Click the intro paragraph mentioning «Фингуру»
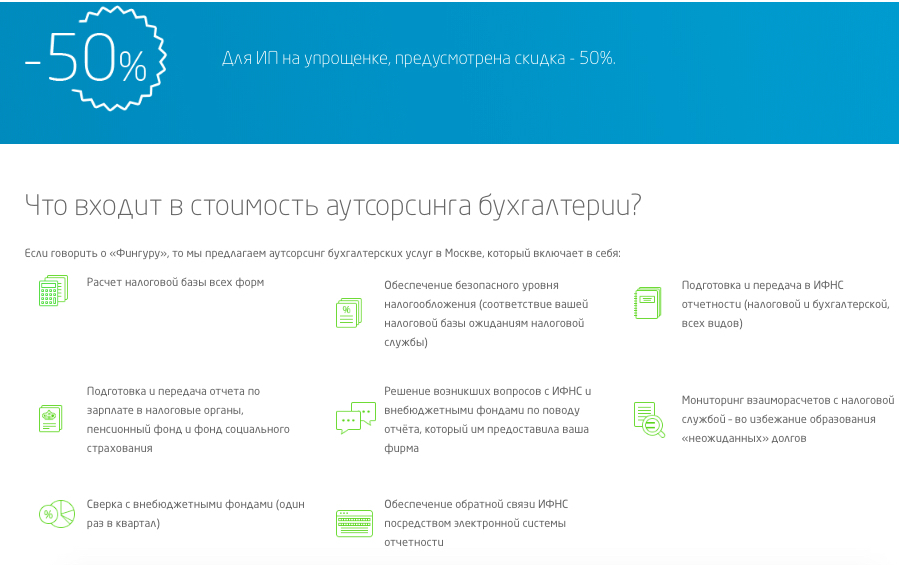This screenshot has width=899, height=565. pos(322,254)
